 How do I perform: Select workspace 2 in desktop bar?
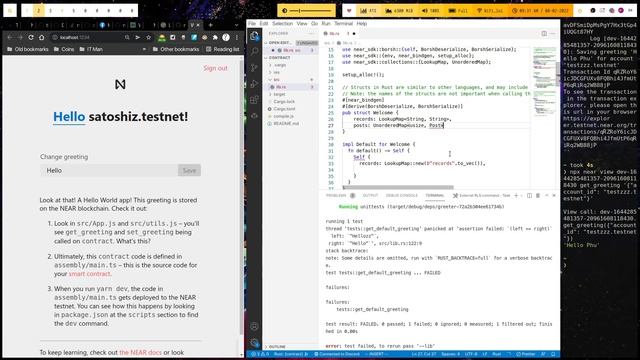pos(38,11)
